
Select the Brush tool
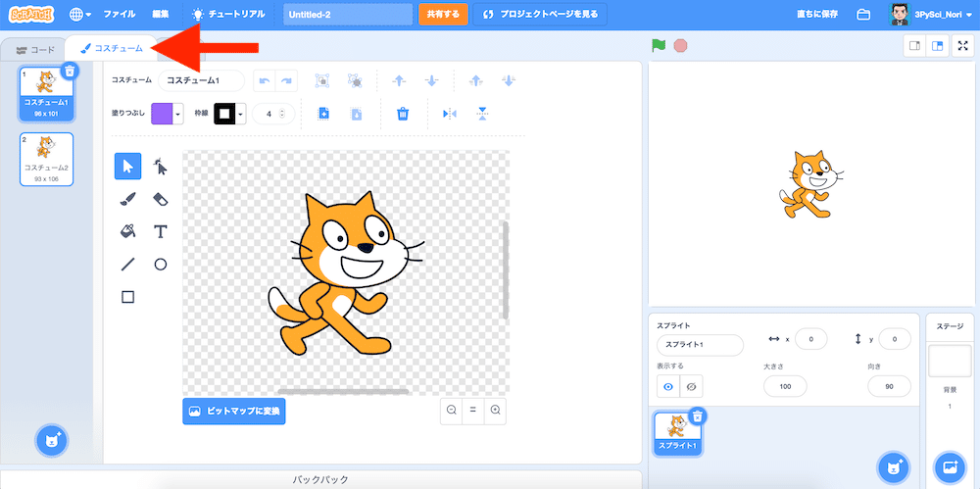click(128, 199)
